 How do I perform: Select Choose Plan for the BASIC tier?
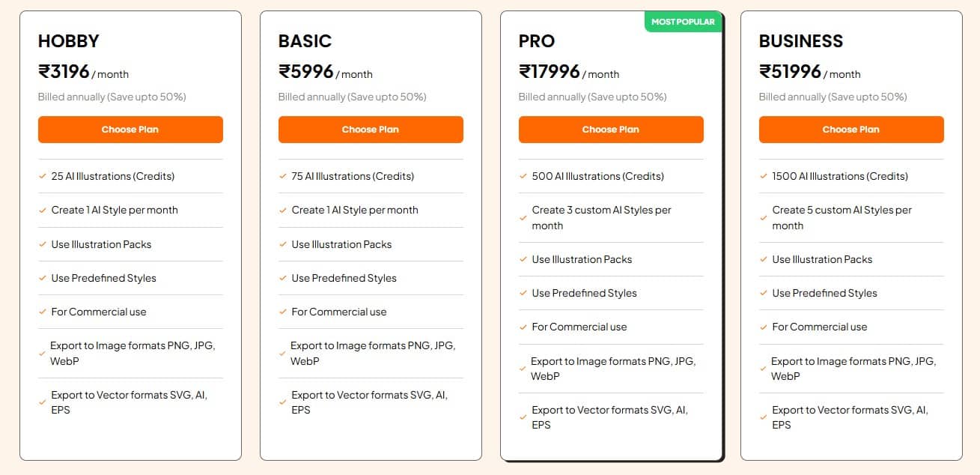(x=371, y=130)
